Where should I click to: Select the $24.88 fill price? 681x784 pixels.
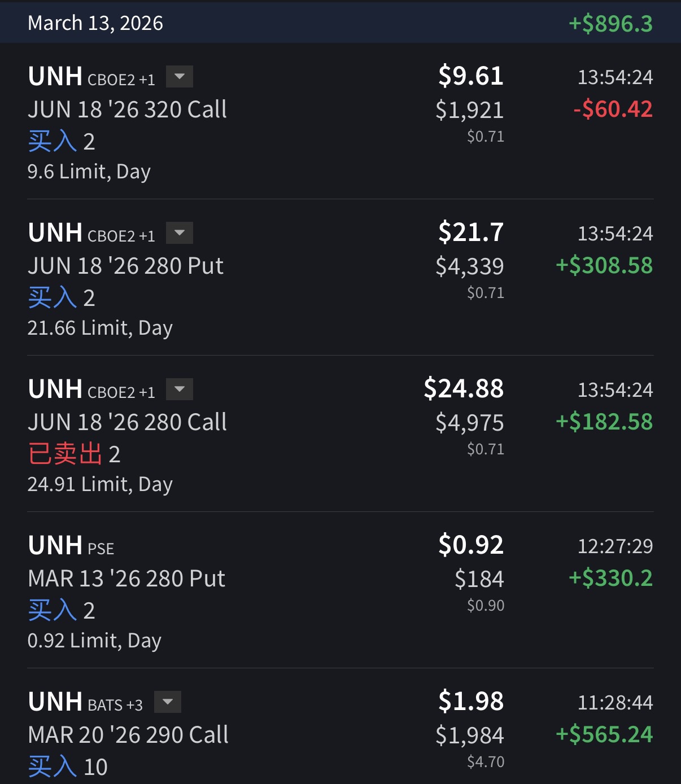(x=464, y=388)
